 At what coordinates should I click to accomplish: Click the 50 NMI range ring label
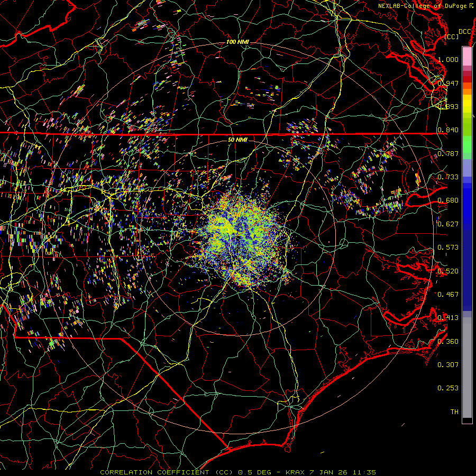(237, 140)
